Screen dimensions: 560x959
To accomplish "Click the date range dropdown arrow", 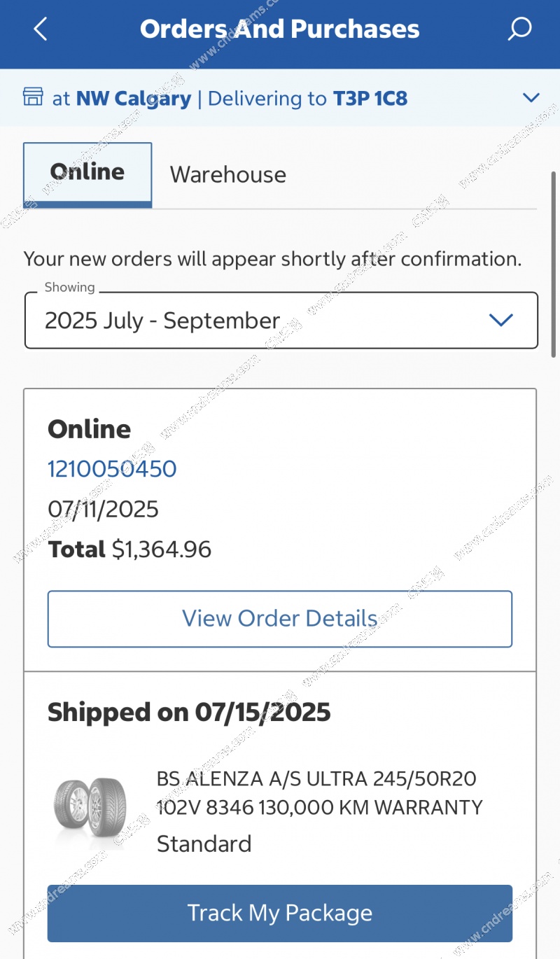I will pos(501,321).
